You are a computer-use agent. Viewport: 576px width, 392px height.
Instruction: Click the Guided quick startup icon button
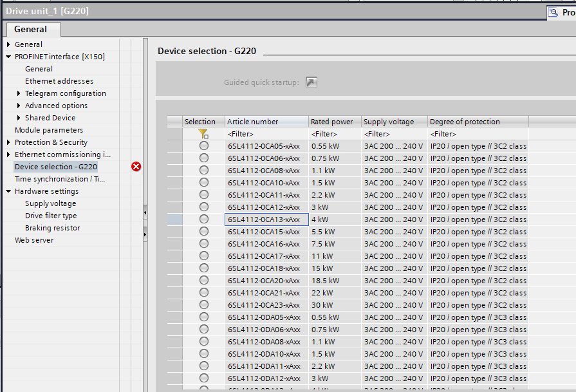pos(311,82)
